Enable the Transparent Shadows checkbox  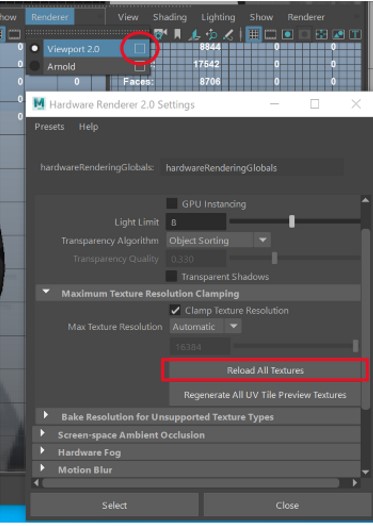(x=171, y=276)
